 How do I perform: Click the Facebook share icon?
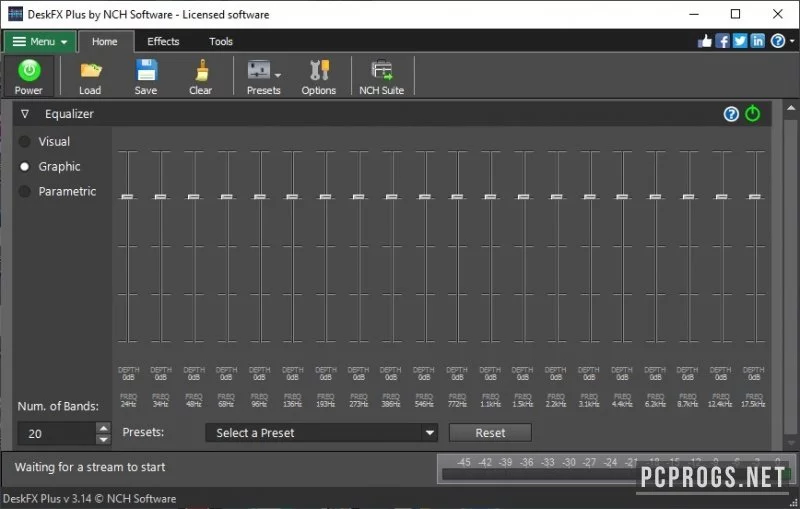[x=722, y=41]
